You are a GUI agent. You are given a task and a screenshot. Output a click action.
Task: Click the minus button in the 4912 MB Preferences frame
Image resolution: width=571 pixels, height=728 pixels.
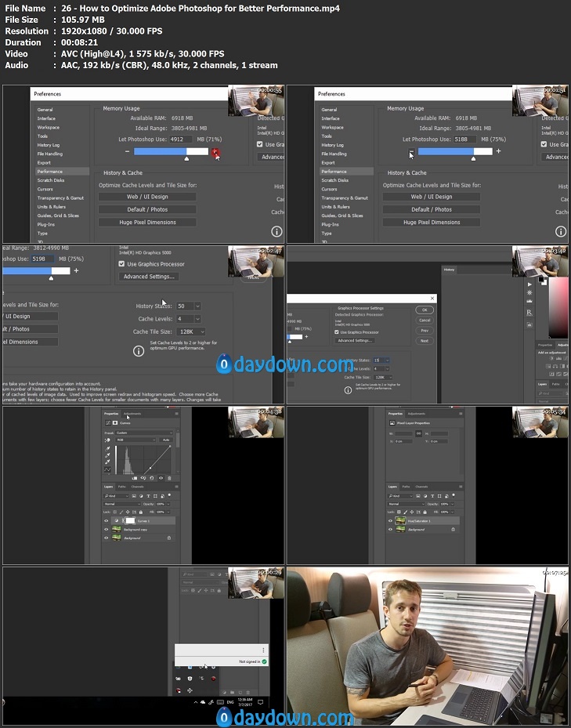coord(127,151)
